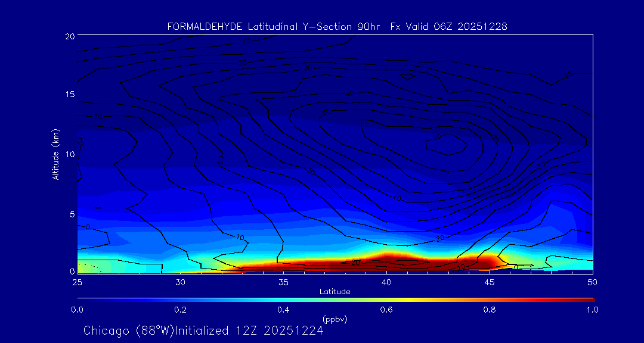Viewport: 644px width, 343px height.
Task: Click the latitude tick label 30
Action: 180,282
